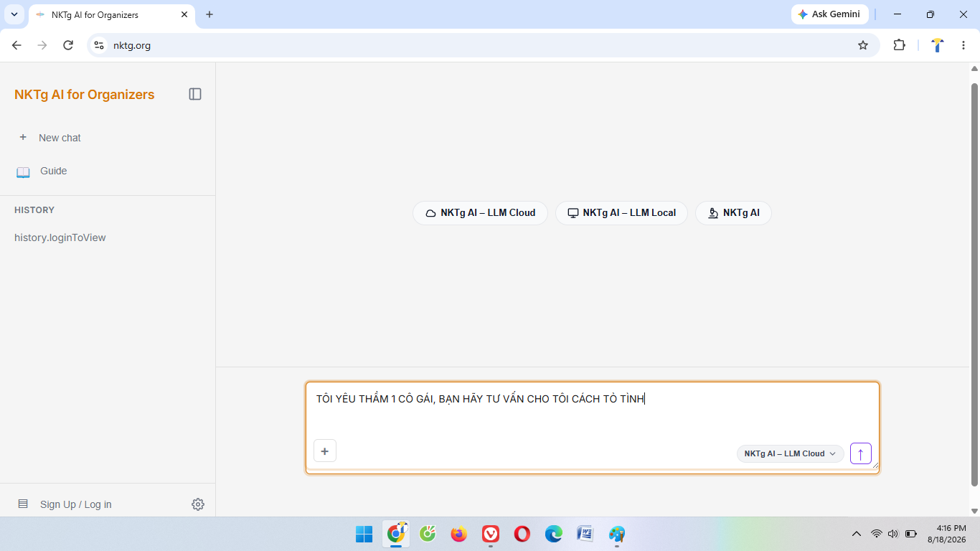Open the Chrome three-dot menu
This screenshot has height=551, width=980.
pyautogui.click(x=963, y=45)
